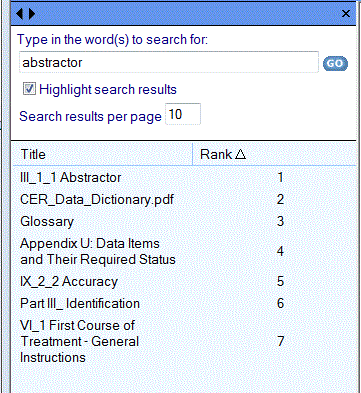Close the search panel

click(x=346, y=14)
